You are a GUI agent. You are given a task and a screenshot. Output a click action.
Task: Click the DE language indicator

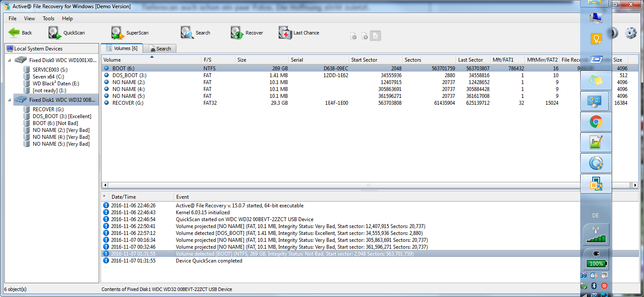[595, 215]
